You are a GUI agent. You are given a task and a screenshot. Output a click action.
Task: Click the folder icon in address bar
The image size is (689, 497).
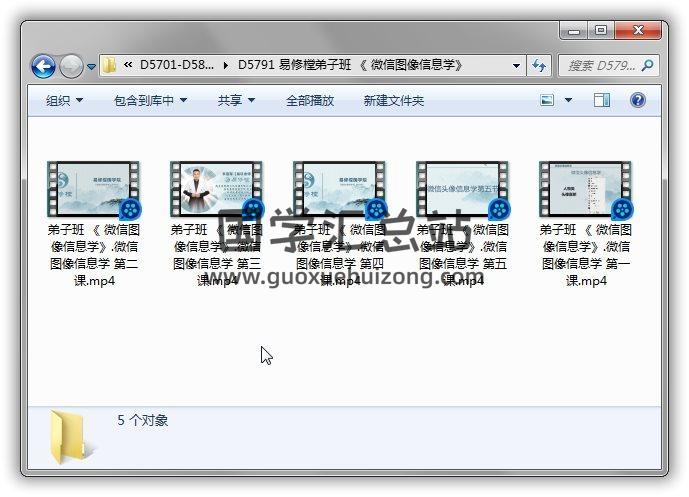pos(110,66)
